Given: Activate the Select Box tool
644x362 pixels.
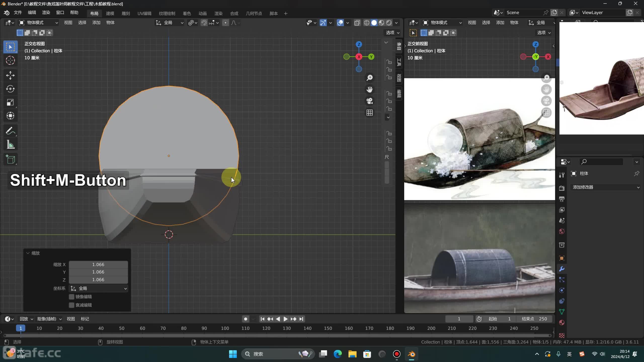Looking at the screenshot, I should coord(10,47).
